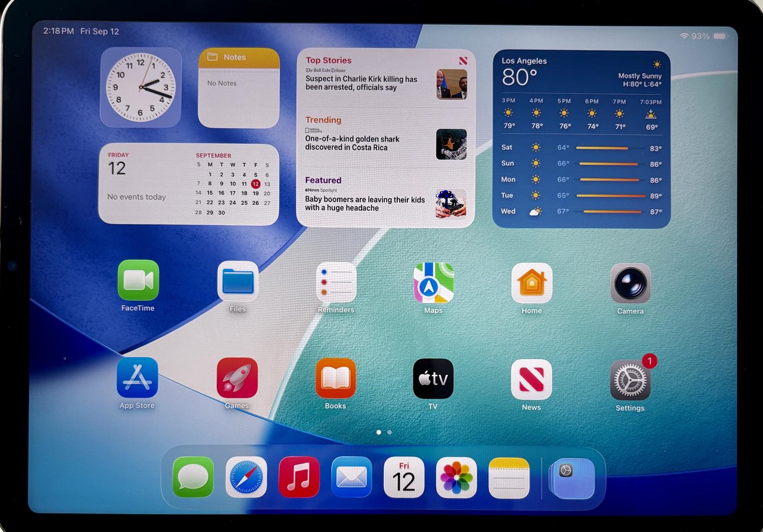This screenshot has width=763, height=532.
Task: Open Settings with the notification badge
Action: point(630,380)
